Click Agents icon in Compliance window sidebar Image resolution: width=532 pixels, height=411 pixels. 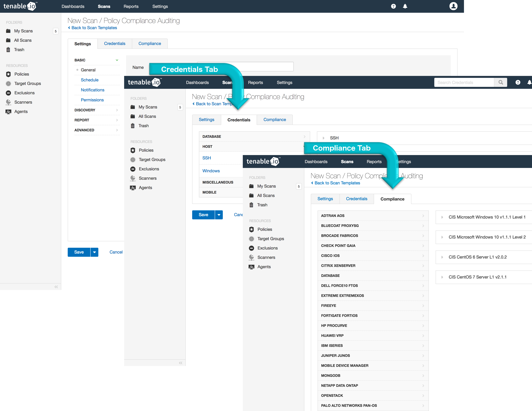click(252, 267)
